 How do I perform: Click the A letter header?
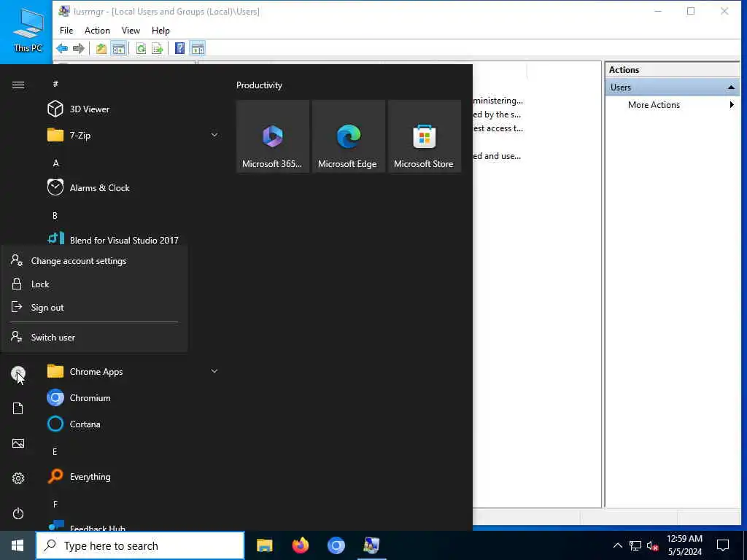55,163
